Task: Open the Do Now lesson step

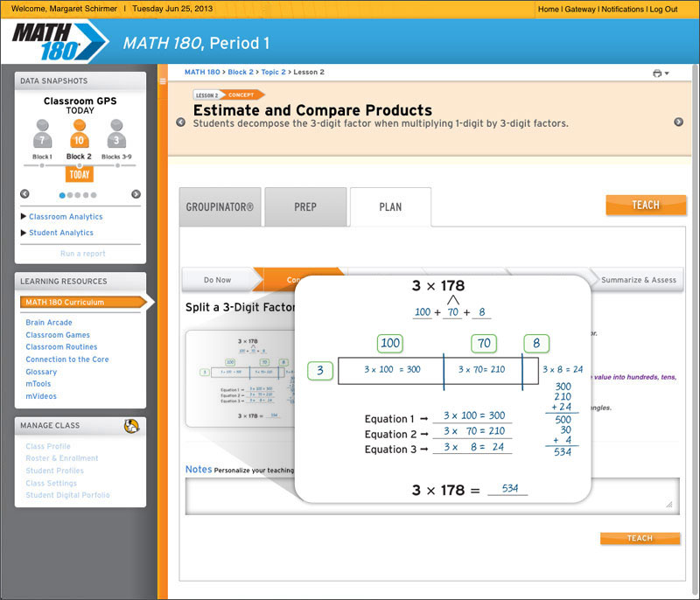Action: tap(220, 280)
